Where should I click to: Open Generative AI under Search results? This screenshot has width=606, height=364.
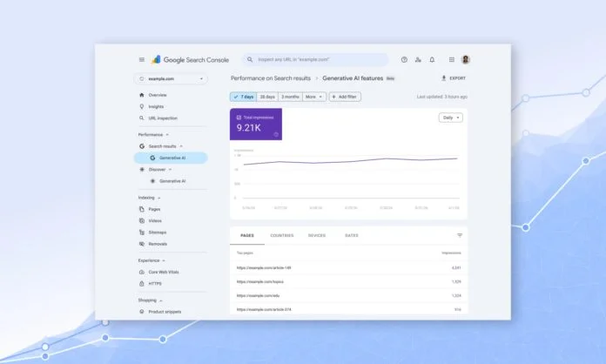point(171,158)
